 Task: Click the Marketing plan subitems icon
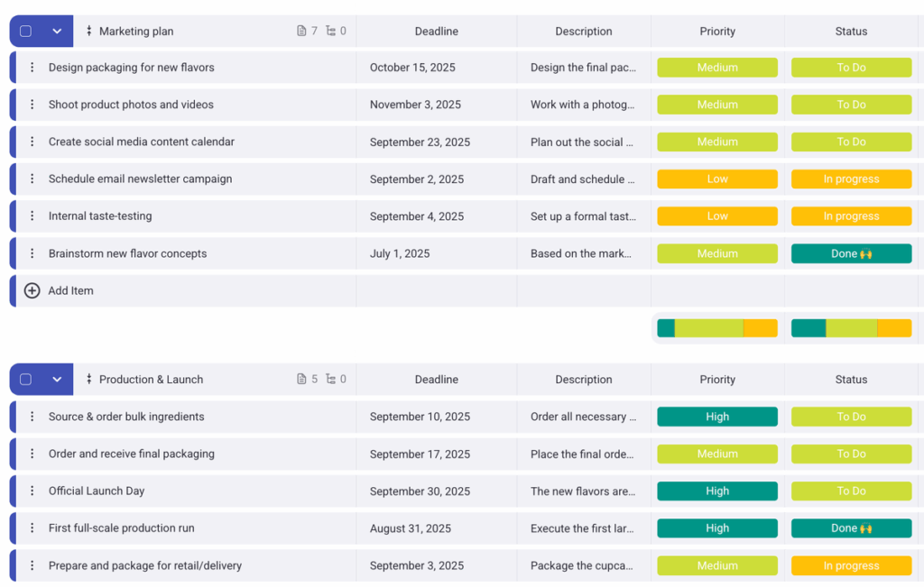[x=330, y=32]
